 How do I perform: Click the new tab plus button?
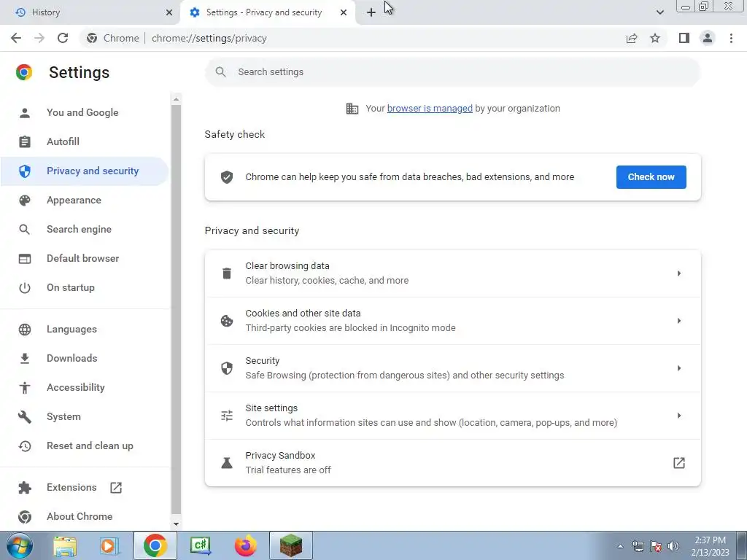371,13
